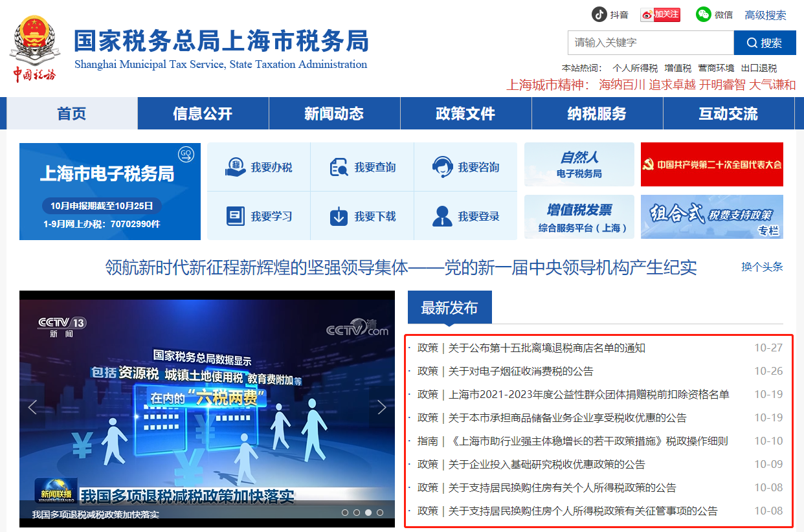
Task: Click the GO arrow on 上海市电子税务局 banner
Action: (186, 155)
